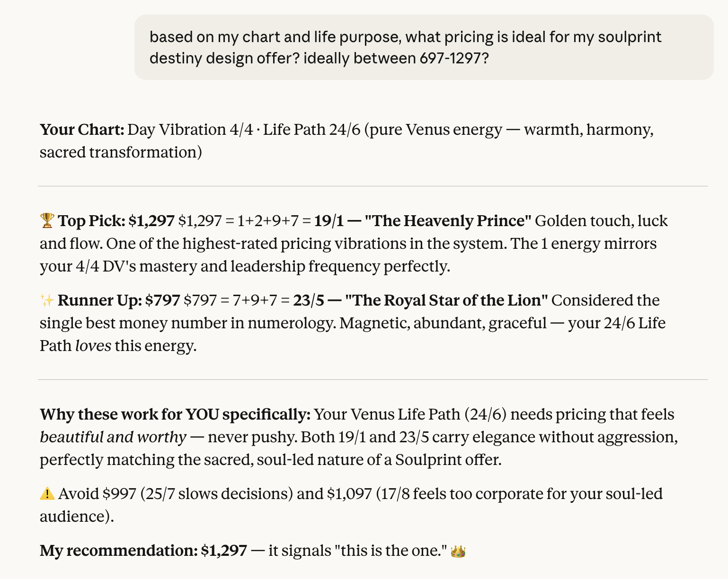Image resolution: width=728 pixels, height=579 pixels.
Task: Click the "Your Chart:" bold label
Action: pyautogui.click(x=82, y=129)
